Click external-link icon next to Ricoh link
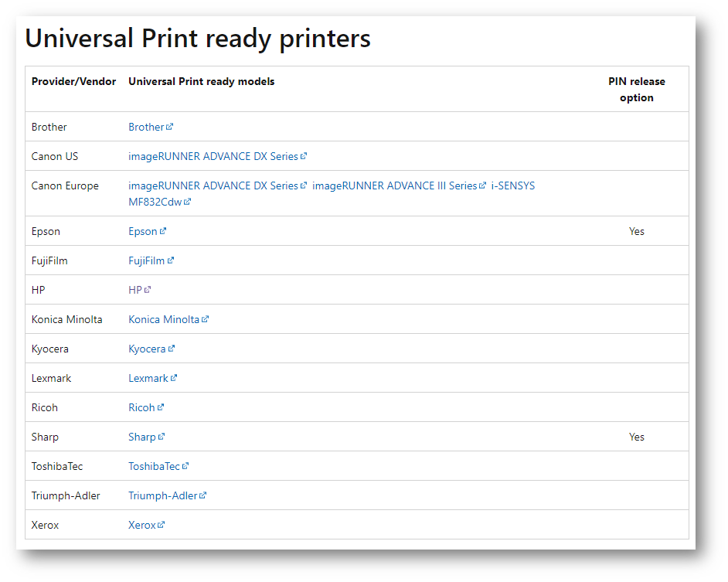This screenshot has height=582, width=728. (x=160, y=407)
